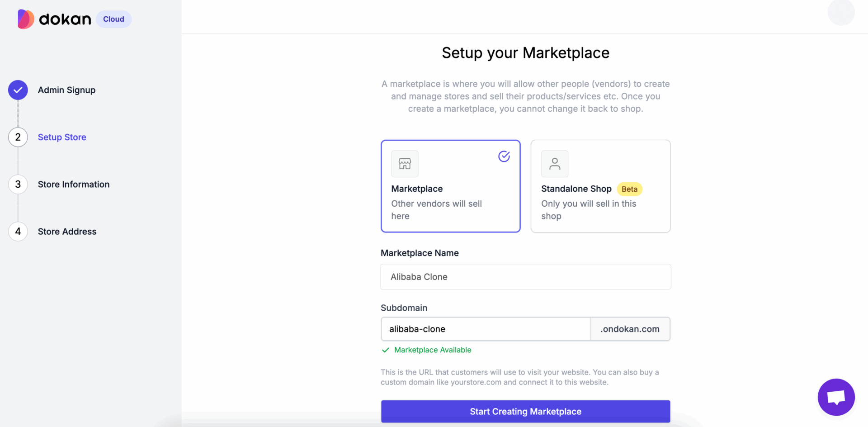This screenshot has height=427, width=868.
Task: Click the user avatar circle
Action: click(841, 12)
